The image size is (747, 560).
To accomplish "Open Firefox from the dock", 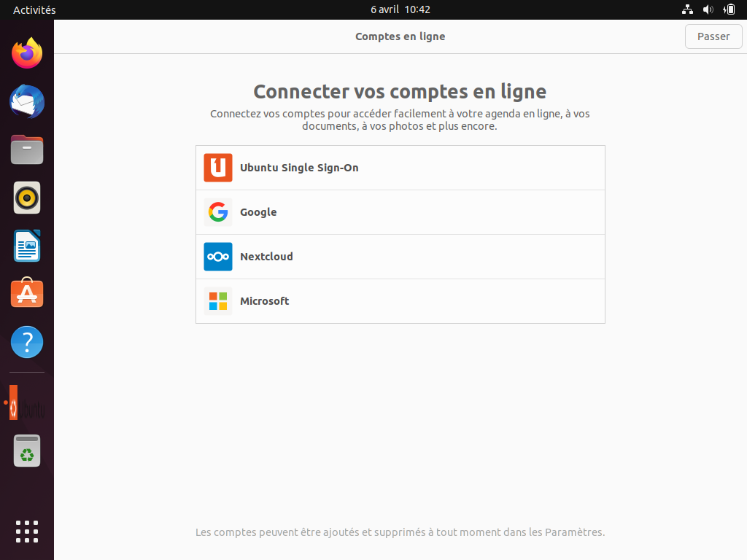I will [x=27, y=52].
